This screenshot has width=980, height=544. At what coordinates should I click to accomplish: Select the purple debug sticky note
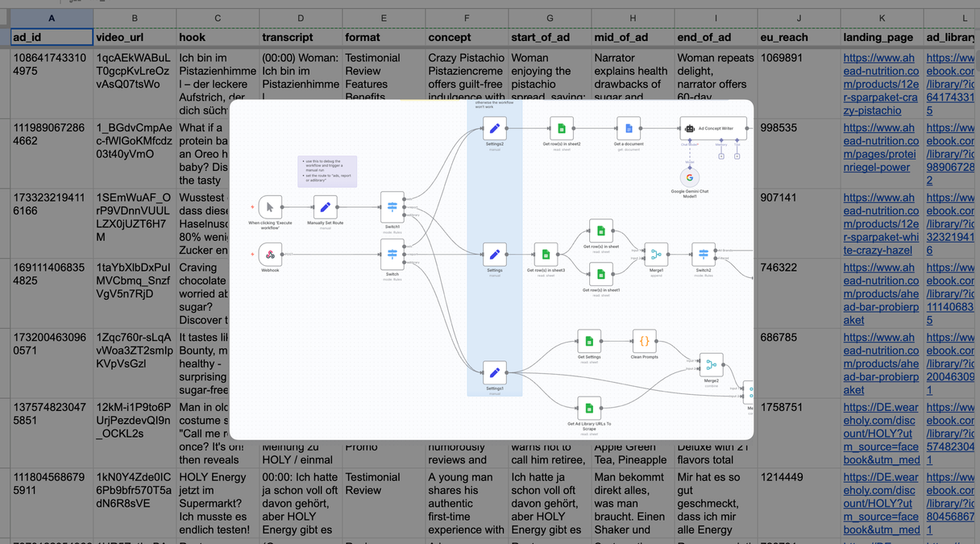pyautogui.click(x=327, y=172)
